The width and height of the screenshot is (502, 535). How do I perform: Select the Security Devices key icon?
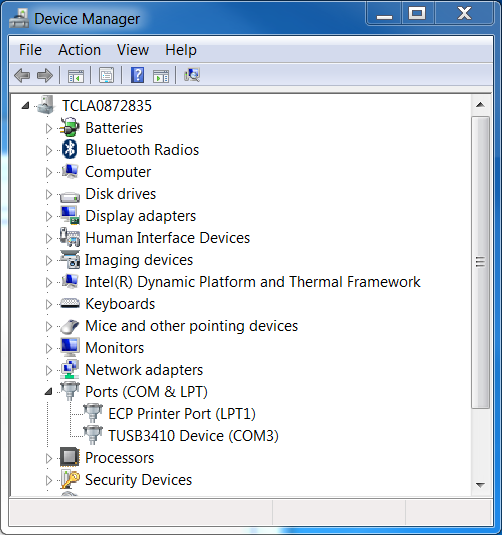coord(70,479)
